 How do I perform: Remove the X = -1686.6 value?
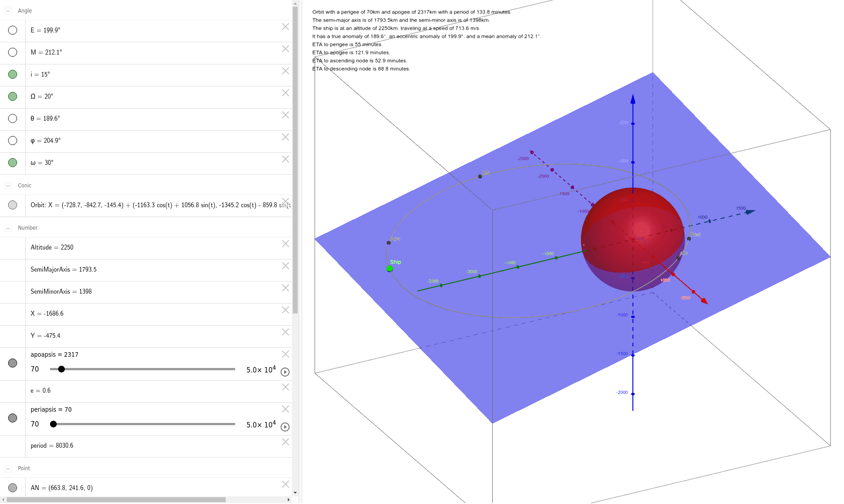(x=286, y=310)
